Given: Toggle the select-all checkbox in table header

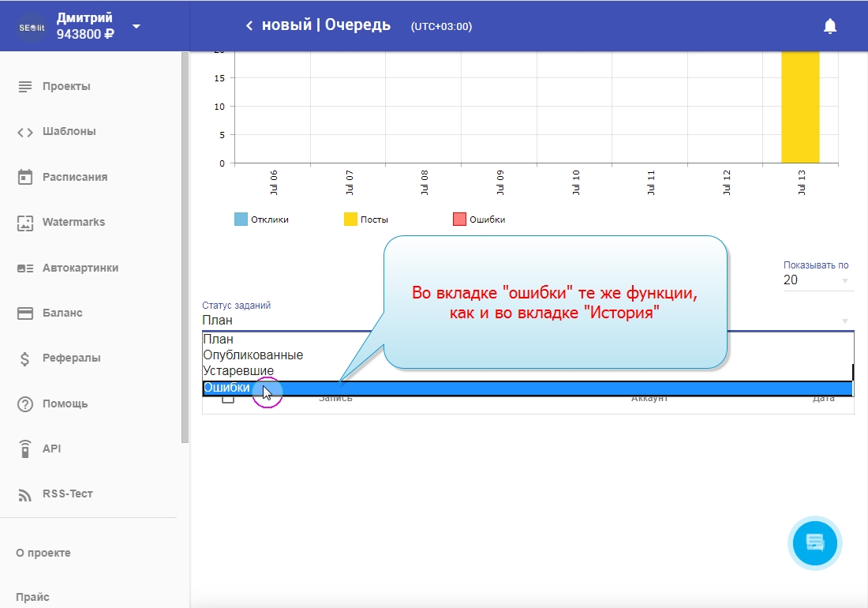Looking at the screenshot, I should (x=228, y=399).
